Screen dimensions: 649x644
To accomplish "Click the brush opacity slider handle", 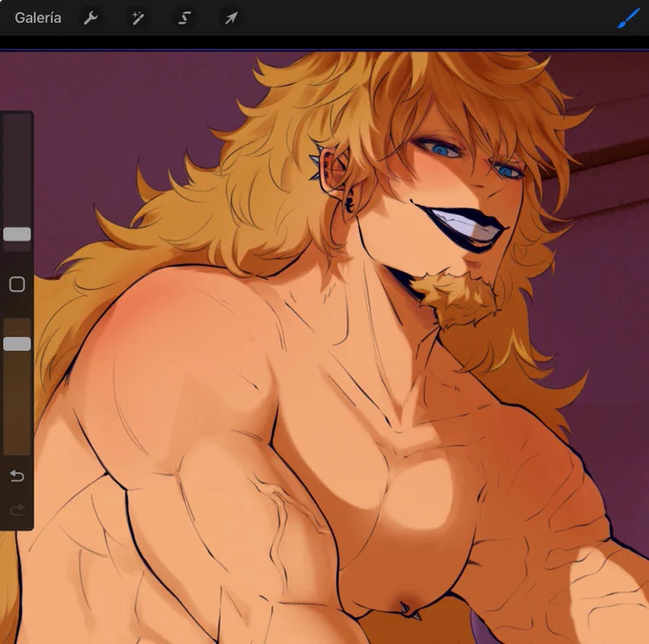I will coord(17,343).
